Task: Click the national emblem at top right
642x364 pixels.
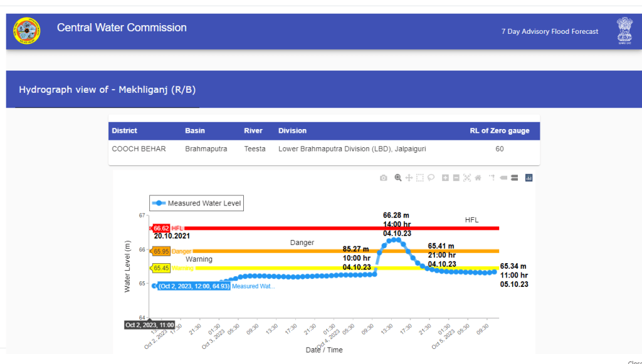Action: 624,31
